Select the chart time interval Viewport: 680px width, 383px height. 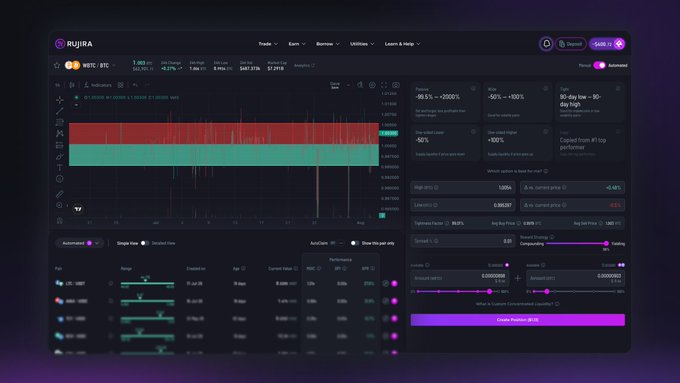pos(58,85)
